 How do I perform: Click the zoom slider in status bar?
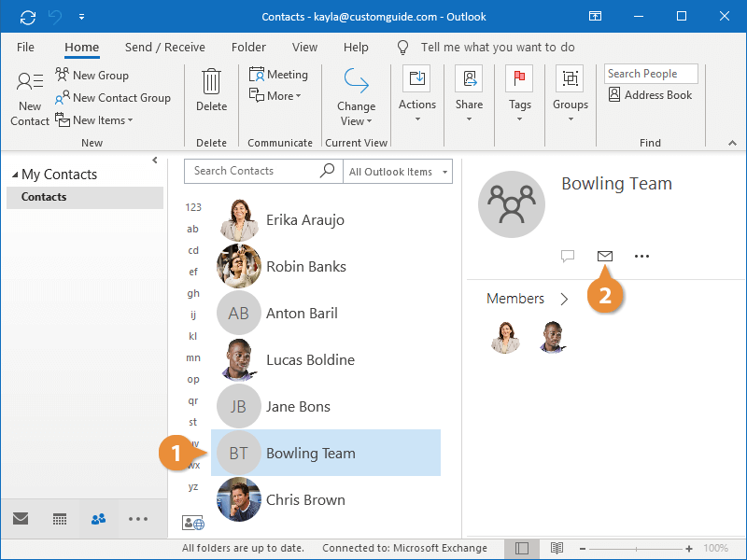(637, 548)
